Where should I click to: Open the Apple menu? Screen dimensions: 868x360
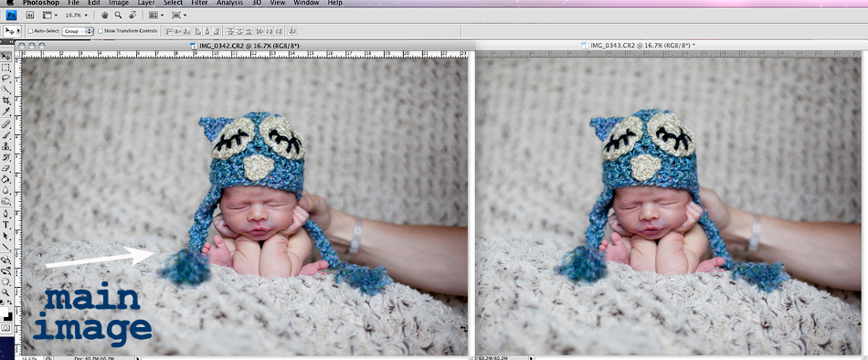pyautogui.click(x=9, y=3)
